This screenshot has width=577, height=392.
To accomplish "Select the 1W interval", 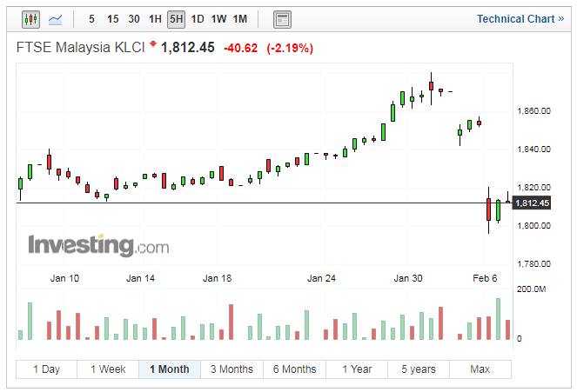I will [218, 19].
